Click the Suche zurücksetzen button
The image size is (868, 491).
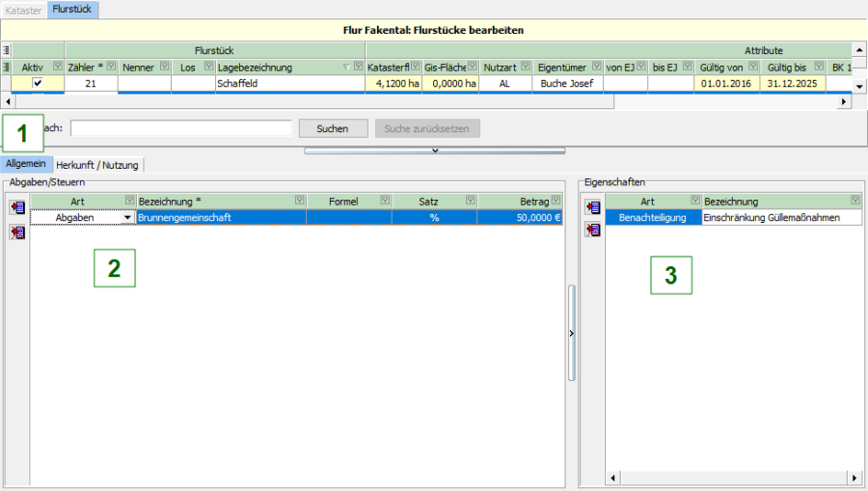click(427, 128)
